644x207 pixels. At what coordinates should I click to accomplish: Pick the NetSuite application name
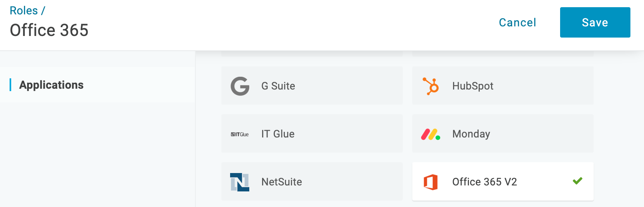pyautogui.click(x=282, y=182)
